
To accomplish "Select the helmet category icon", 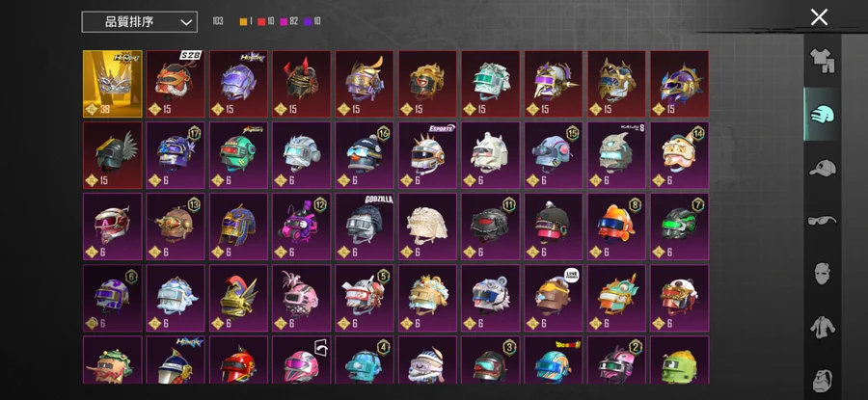I will [x=822, y=115].
